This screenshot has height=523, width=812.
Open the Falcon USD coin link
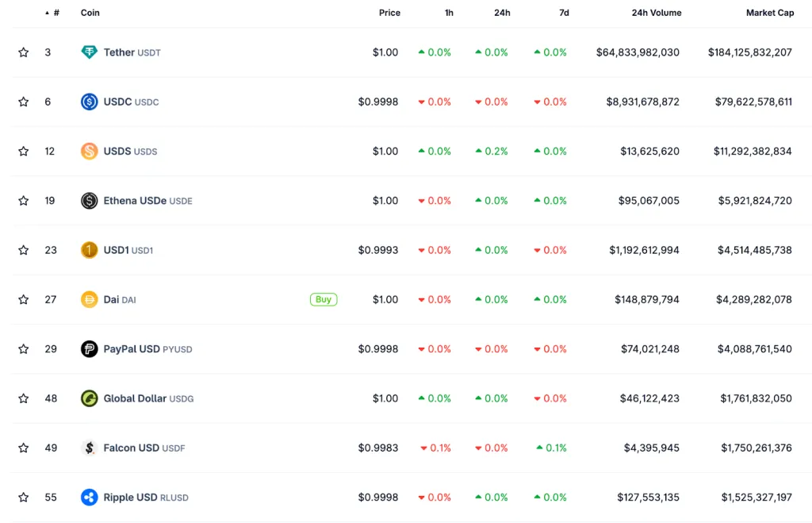pos(132,448)
